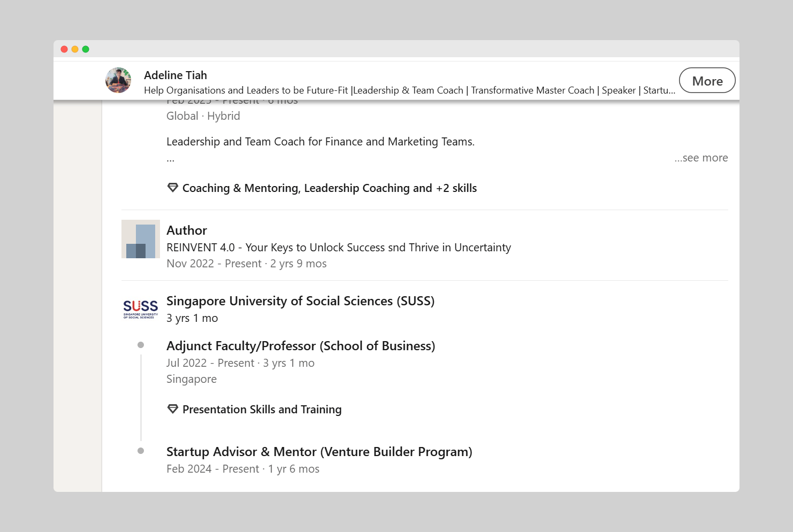Click the SUSS university logo

click(141, 310)
